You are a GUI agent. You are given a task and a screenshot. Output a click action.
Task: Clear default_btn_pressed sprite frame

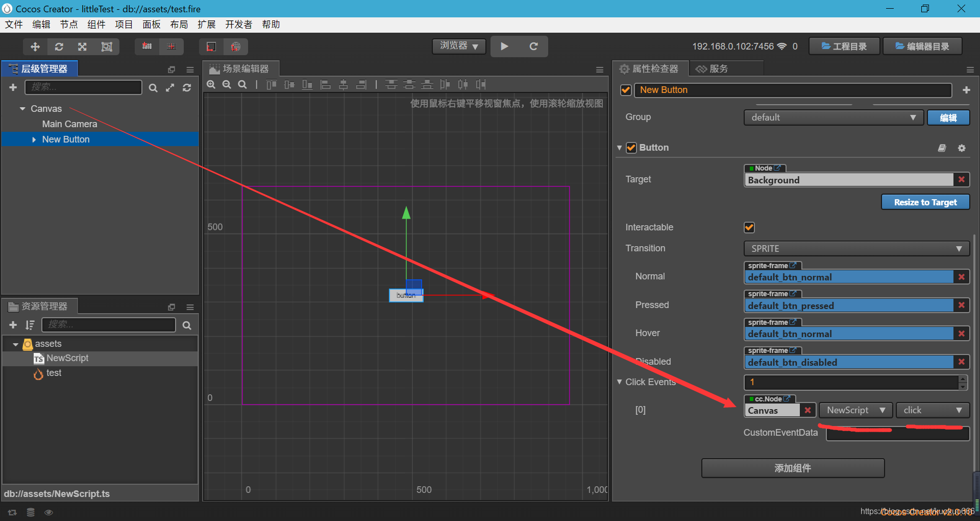tap(962, 305)
